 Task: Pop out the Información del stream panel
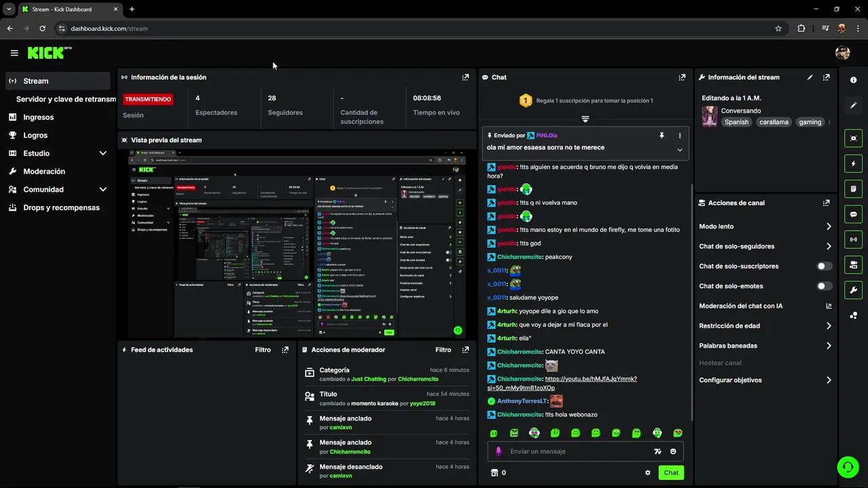coord(826,77)
